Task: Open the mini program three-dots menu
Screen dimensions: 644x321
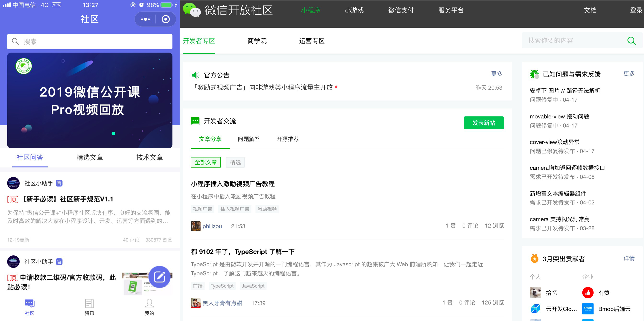Action: (145, 19)
